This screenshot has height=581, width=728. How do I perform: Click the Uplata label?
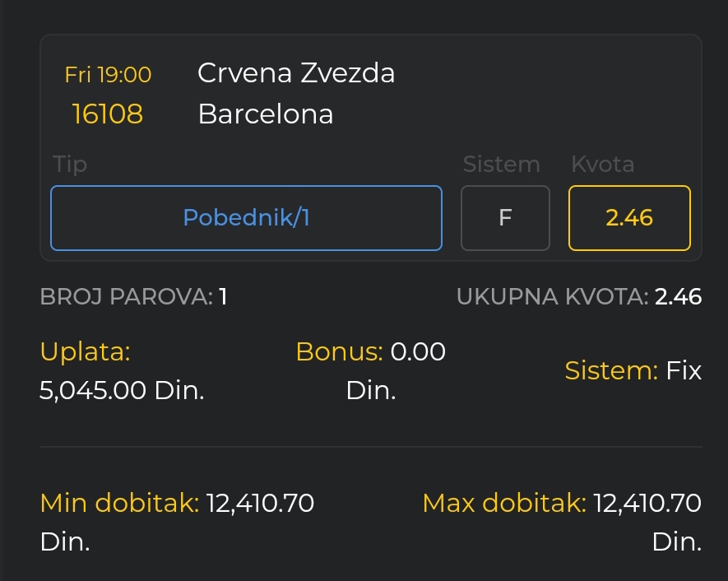[85, 351]
